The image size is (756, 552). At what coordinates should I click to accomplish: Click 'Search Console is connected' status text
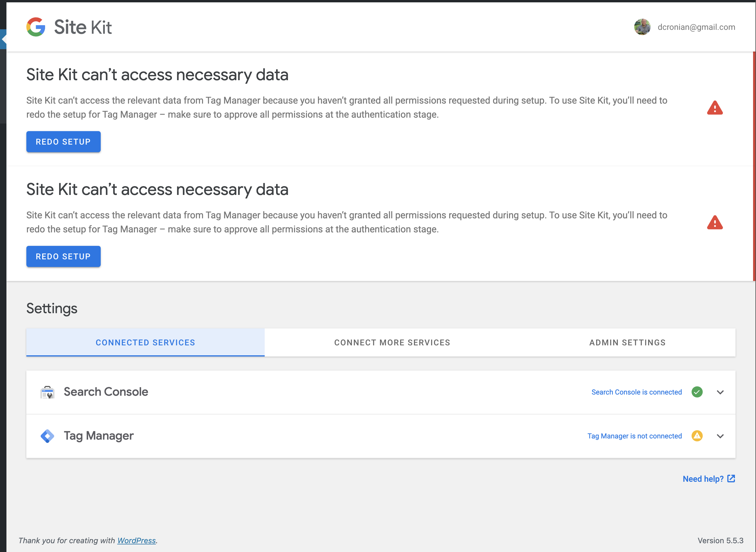(636, 392)
